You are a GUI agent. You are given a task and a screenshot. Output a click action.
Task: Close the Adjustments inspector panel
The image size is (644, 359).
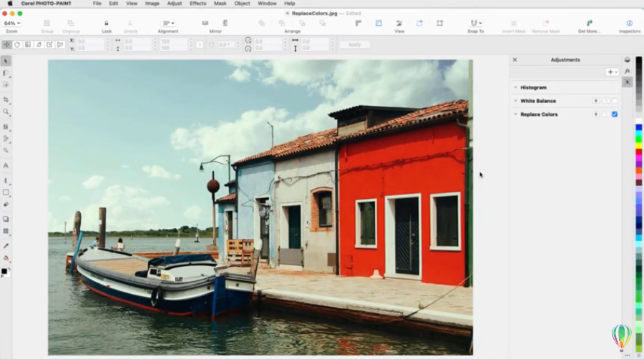514,60
